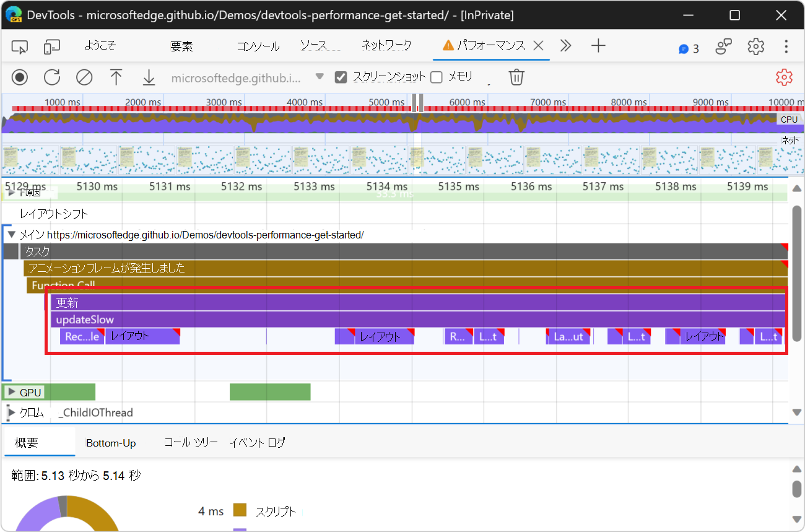Viewport: 805px width, 532px height.
Task: Select the Rec...le event block
Action: pos(82,336)
